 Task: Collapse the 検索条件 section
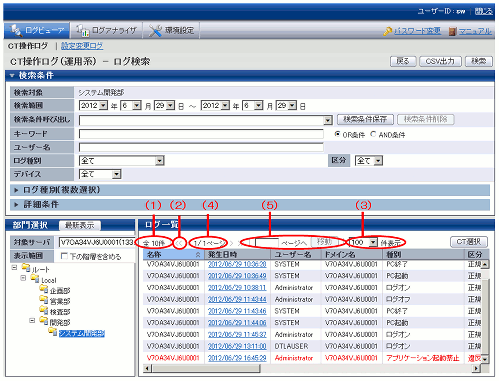point(12,76)
